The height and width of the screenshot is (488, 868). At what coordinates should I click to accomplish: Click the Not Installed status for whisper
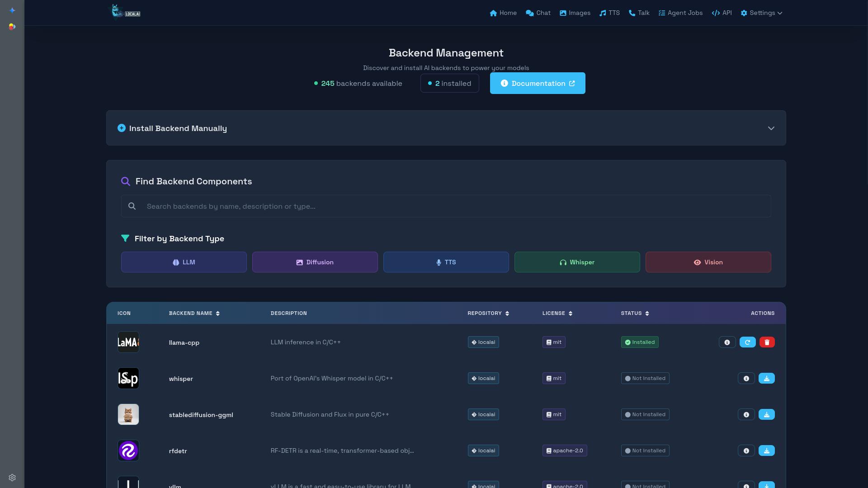[645, 378]
